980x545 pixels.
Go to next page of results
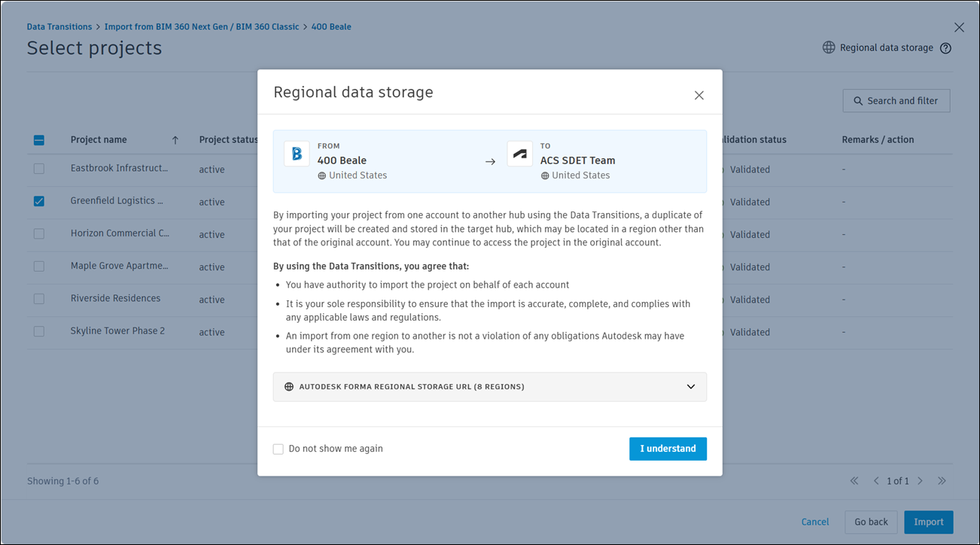(x=920, y=481)
